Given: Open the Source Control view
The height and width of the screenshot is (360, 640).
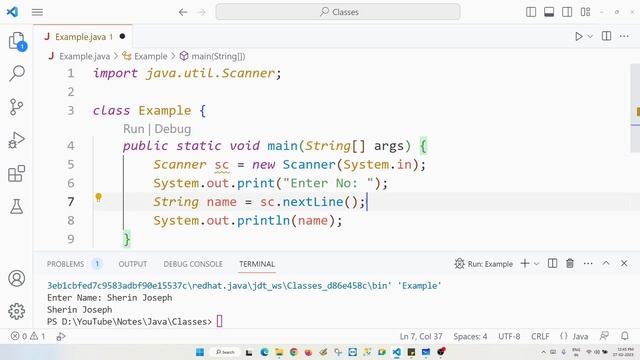Looking at the screenshot, I should (17, 107).
